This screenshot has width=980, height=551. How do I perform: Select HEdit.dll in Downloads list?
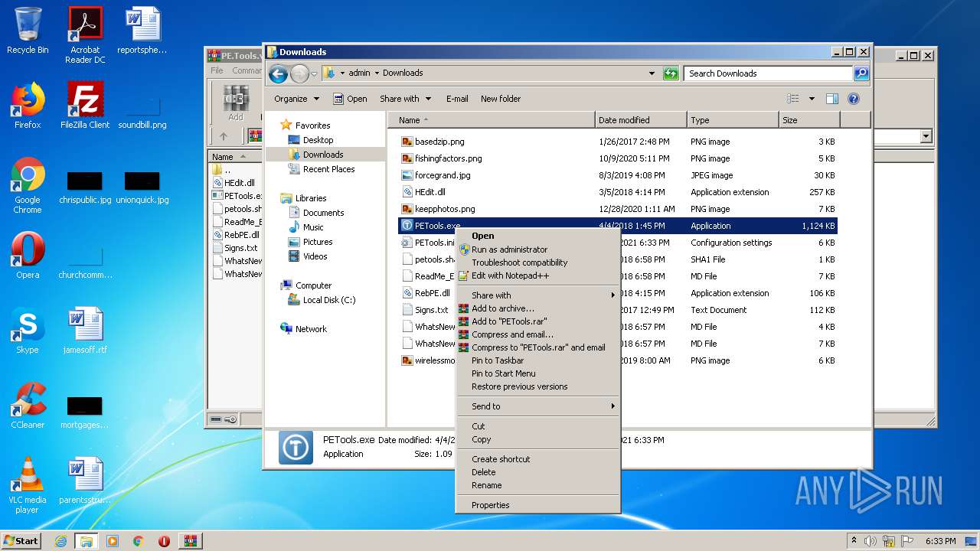tap(618, 192)
